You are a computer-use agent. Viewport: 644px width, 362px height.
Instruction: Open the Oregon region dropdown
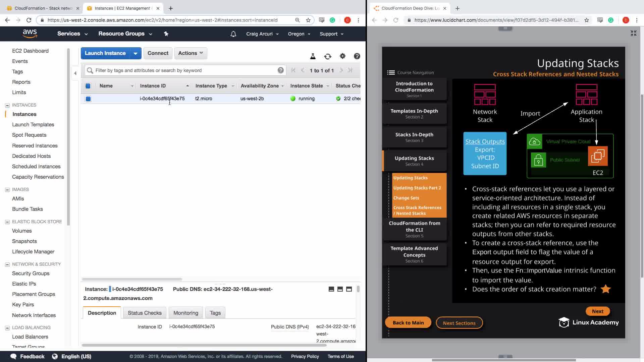click(299, 34)
